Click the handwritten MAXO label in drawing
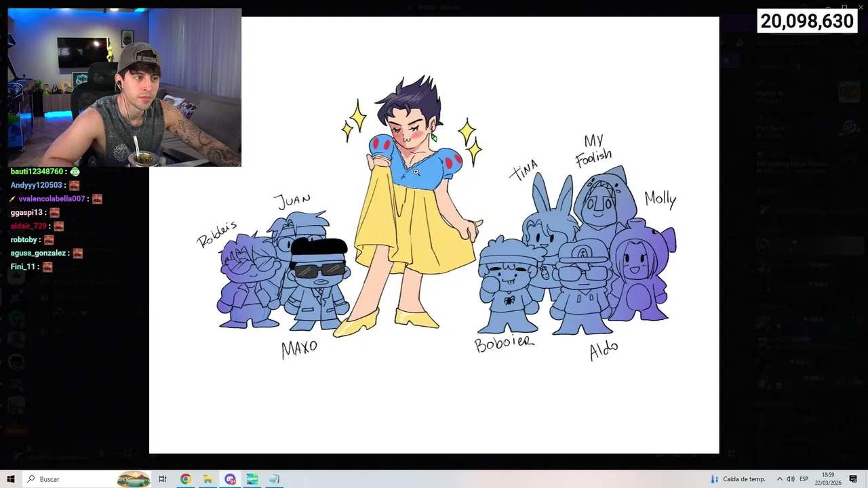Viewport: 868px width, 488px height. tap(299, 348)
